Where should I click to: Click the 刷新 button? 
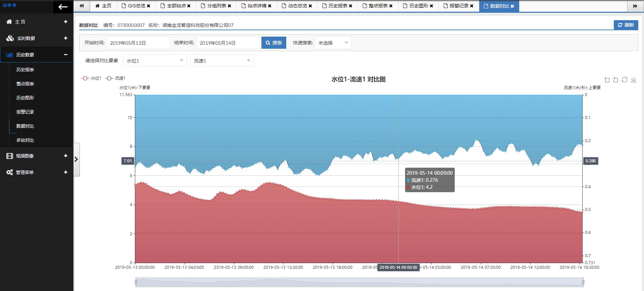click(626, 25)
